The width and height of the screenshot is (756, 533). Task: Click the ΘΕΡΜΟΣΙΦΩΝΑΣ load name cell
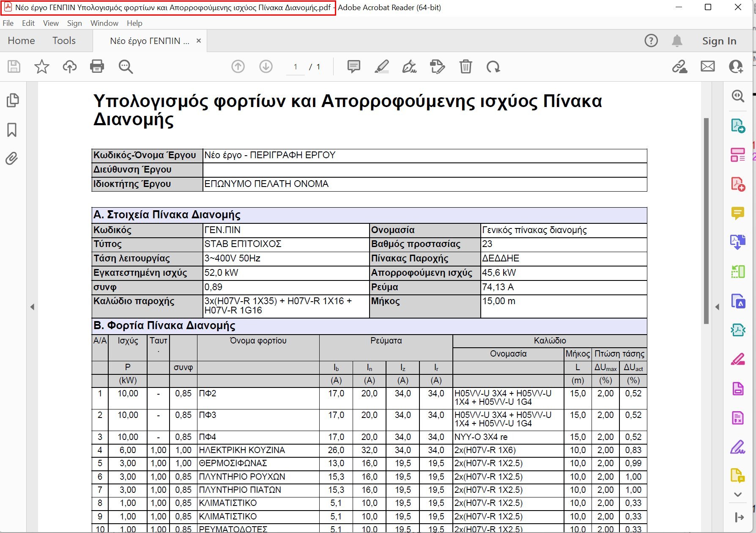point(258,463)
